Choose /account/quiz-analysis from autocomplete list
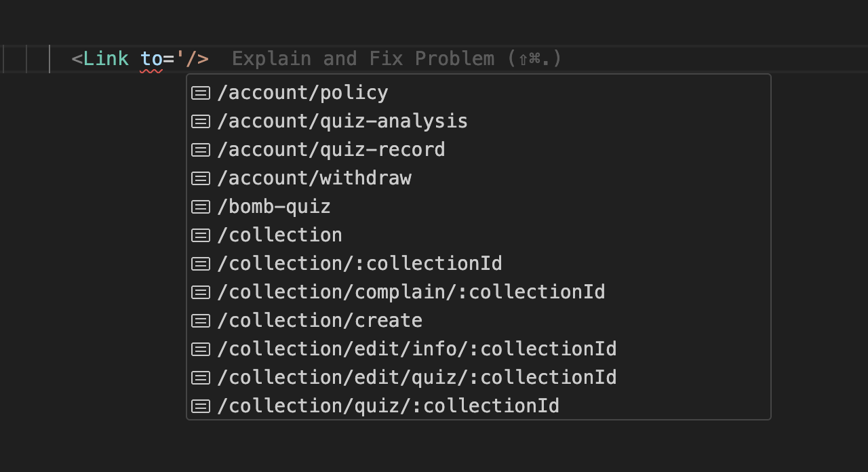Image resolution: width=868 pixels, height=472 pixels. point(479,121)
